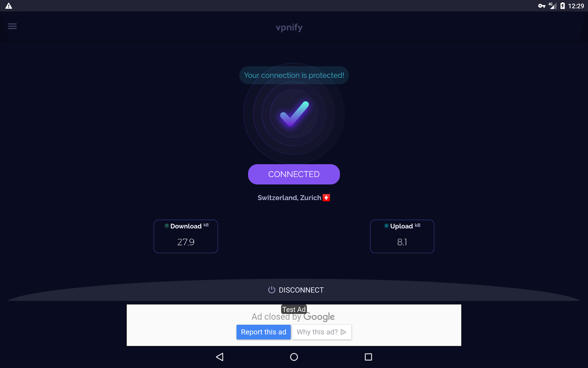Click the Download speed indicator icon
This screenshot has height=368, width=588.
167,226
